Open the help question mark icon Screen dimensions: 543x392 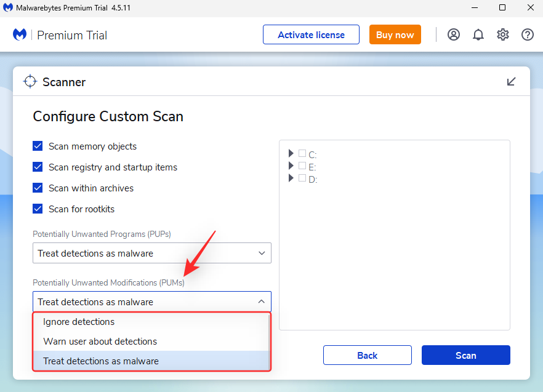(x=528, y=34)
